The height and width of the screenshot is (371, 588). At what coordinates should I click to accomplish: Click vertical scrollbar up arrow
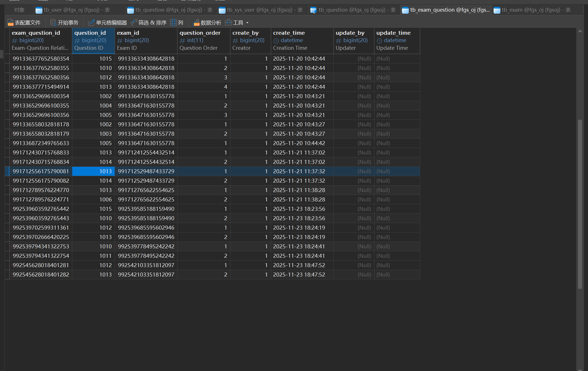[580, 31]
